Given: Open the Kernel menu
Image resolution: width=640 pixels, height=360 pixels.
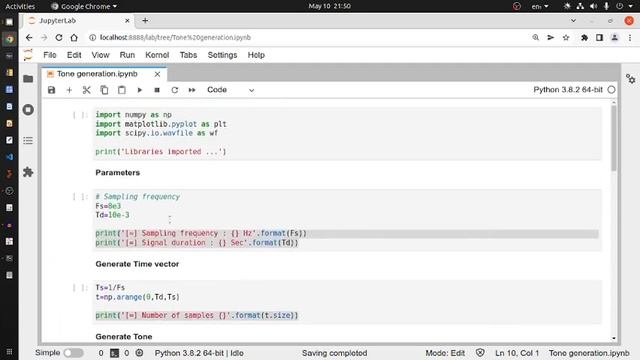Looking at the screenshot, I should point(157,55).
